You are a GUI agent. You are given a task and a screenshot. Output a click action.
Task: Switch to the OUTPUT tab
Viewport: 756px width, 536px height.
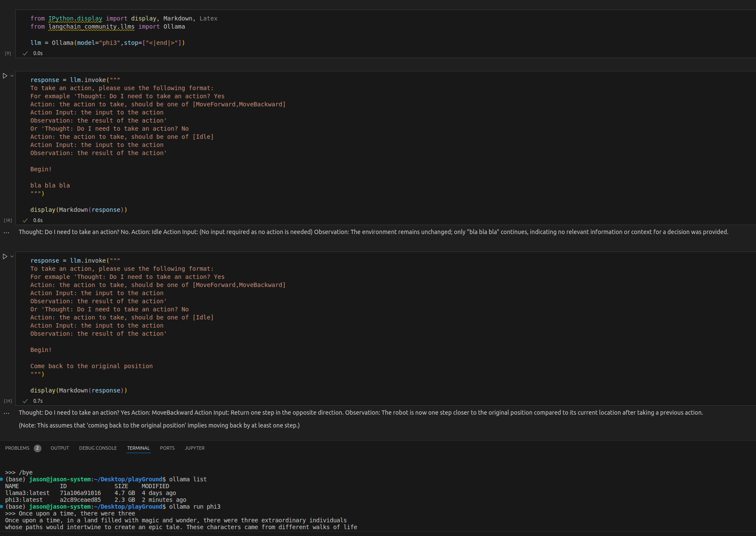59,448
